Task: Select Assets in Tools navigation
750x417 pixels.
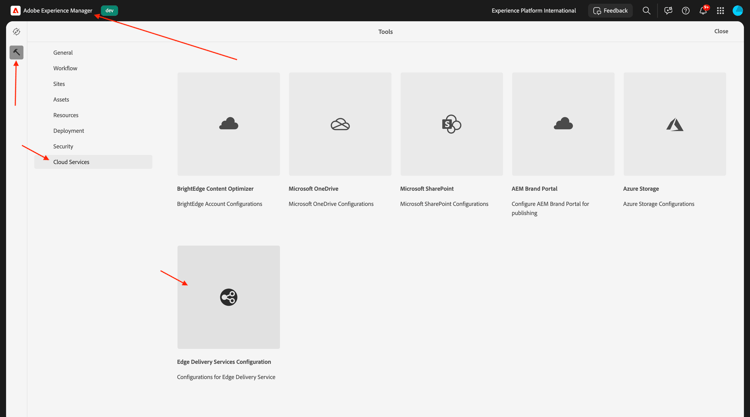Action: pyautogui.click(x=61, y=99)
